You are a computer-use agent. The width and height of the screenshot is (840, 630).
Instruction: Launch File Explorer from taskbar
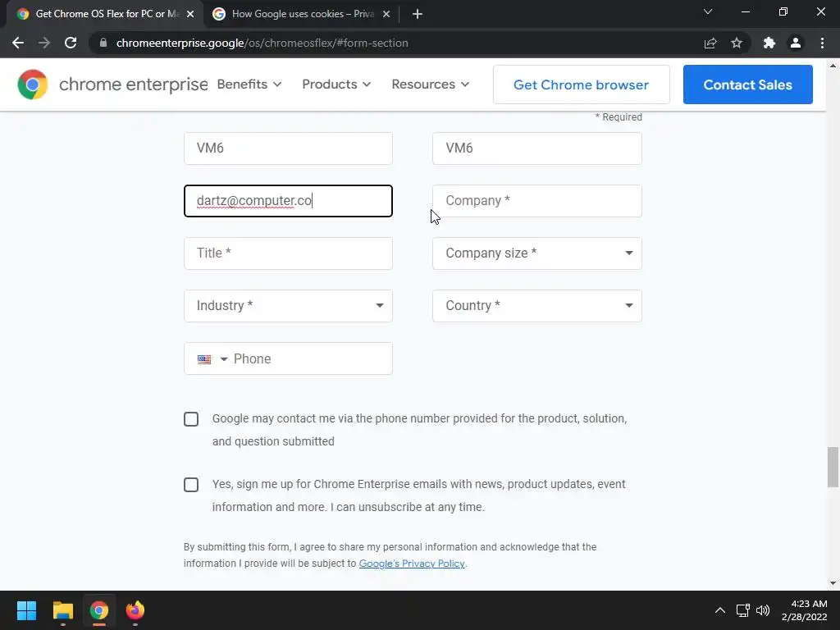coord(62,610)
